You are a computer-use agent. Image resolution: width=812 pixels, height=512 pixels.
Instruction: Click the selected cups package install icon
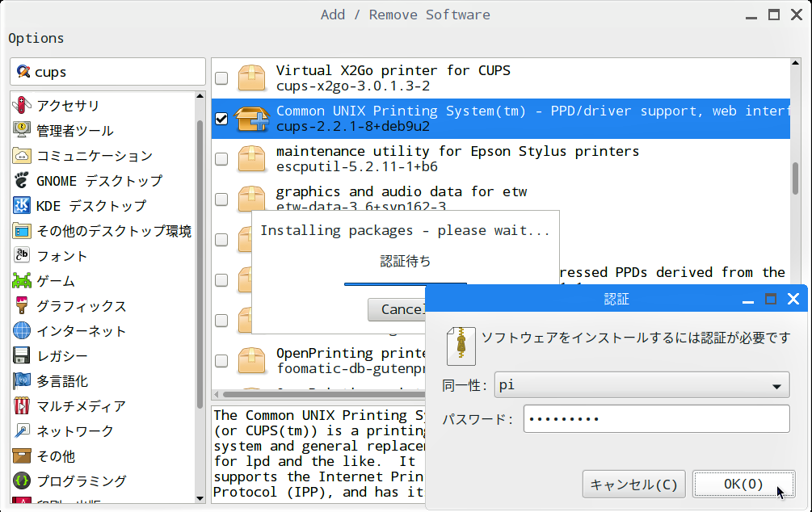pos(251,118)
